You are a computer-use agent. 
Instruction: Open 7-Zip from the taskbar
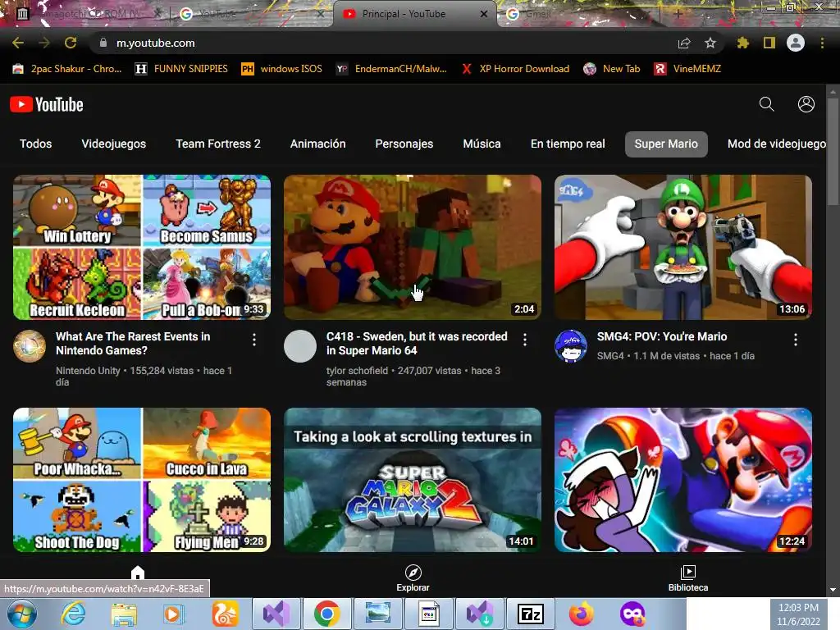coord(531,614)
